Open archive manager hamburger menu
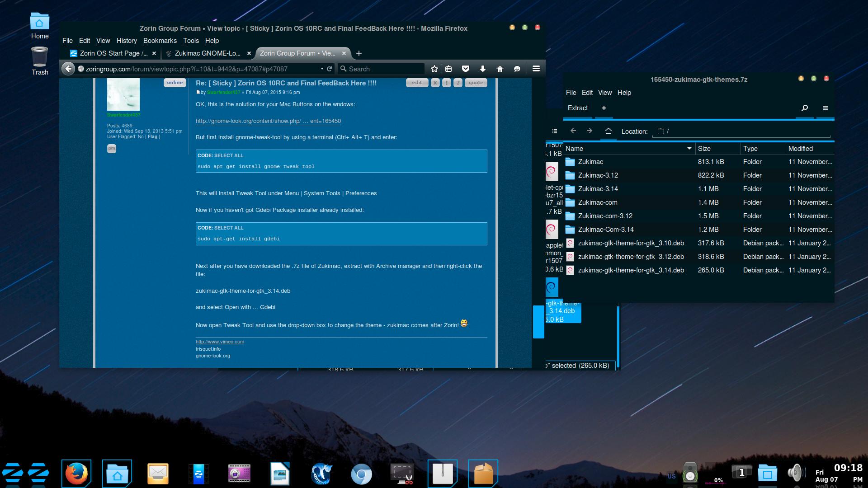 pyautogui.click(x=826, y=108)
